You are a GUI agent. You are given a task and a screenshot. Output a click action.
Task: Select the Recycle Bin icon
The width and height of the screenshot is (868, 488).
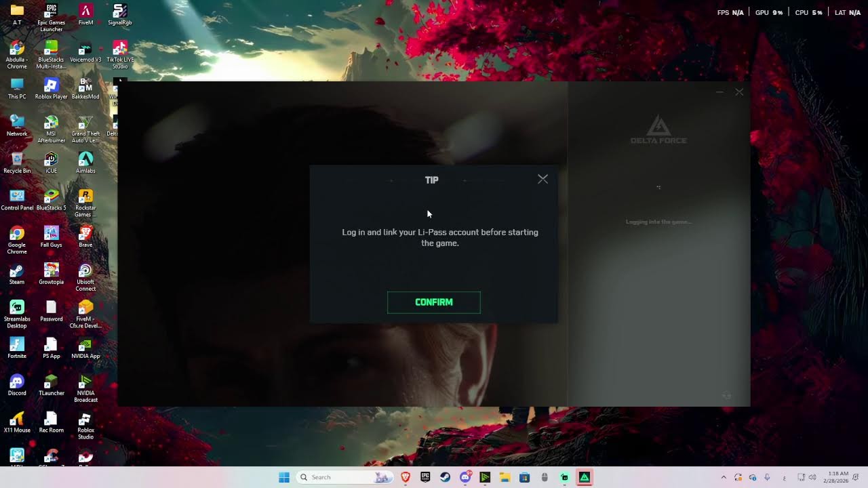(x=17, y=163)
